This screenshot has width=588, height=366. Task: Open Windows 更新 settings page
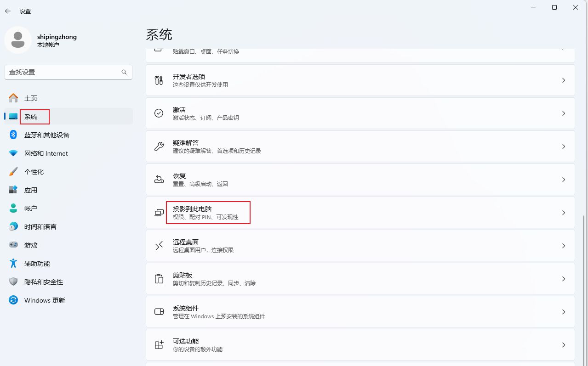(45, 300)
